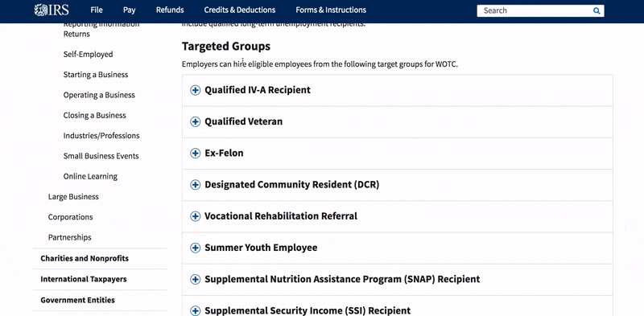Open the File menu in header
Screen dimensions: 644x316
pos(97,10)
